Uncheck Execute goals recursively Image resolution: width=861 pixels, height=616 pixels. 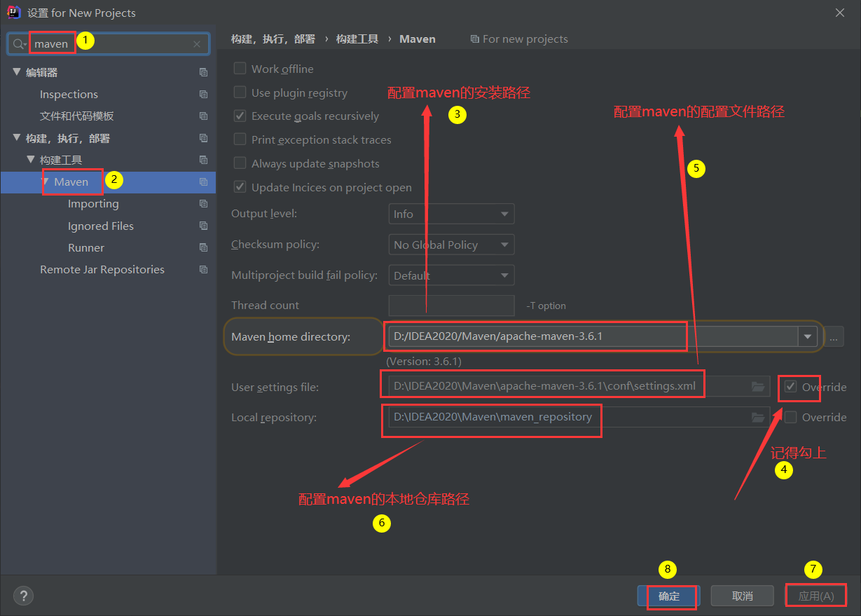click(x=240, y=116)
